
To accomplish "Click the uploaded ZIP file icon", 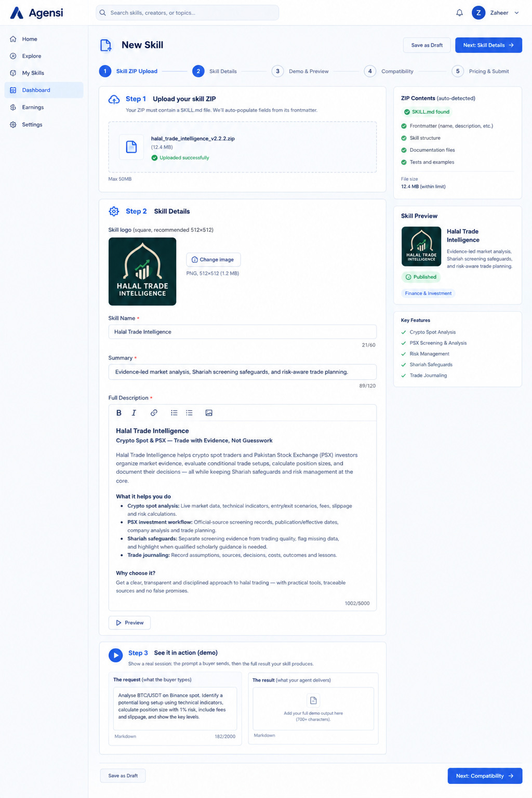I will (x=131, y=147).
